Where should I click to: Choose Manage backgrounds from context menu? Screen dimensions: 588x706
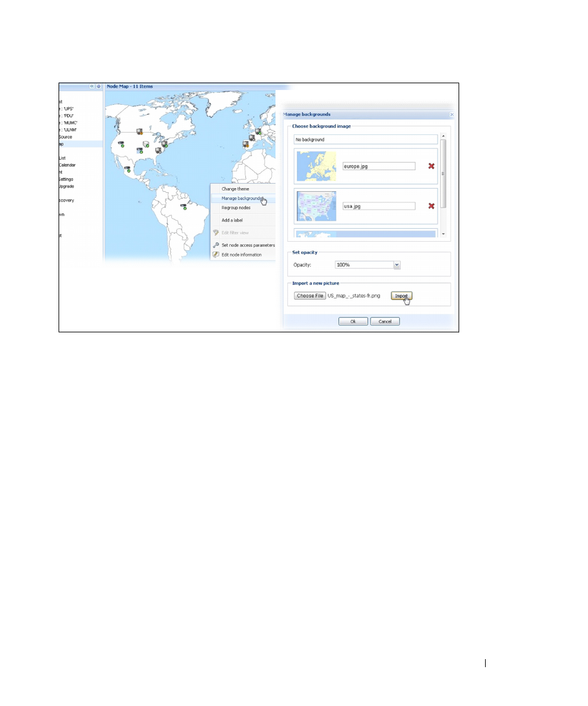242,199
